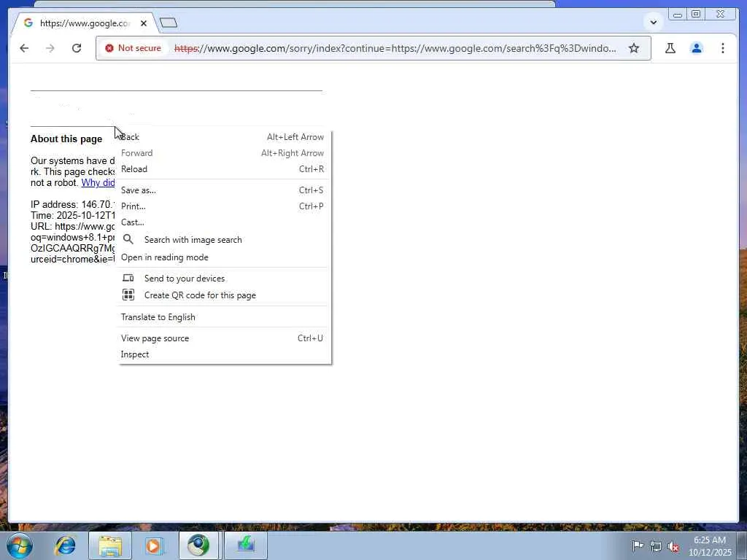Select Inspect from the context menu
This screenshot has height=560, width=747.
coord(224,354)
